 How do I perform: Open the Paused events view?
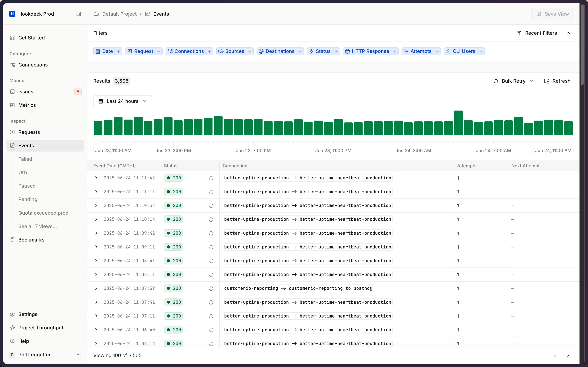click(27, 186)
